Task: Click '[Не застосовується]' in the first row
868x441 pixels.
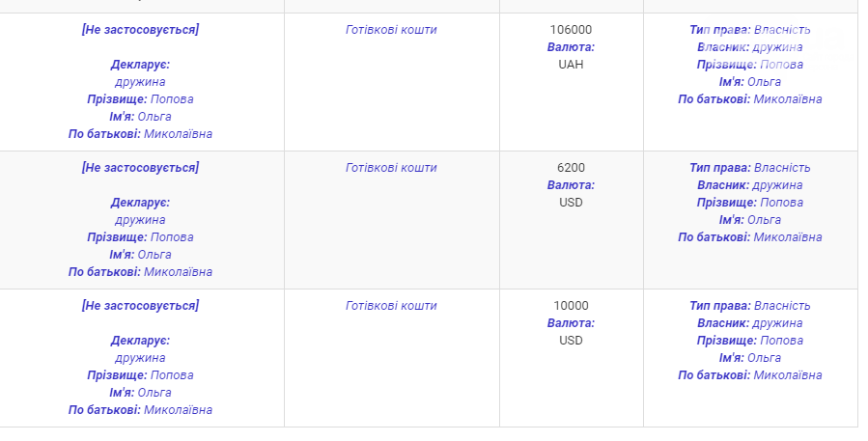Action: point(140,30)
